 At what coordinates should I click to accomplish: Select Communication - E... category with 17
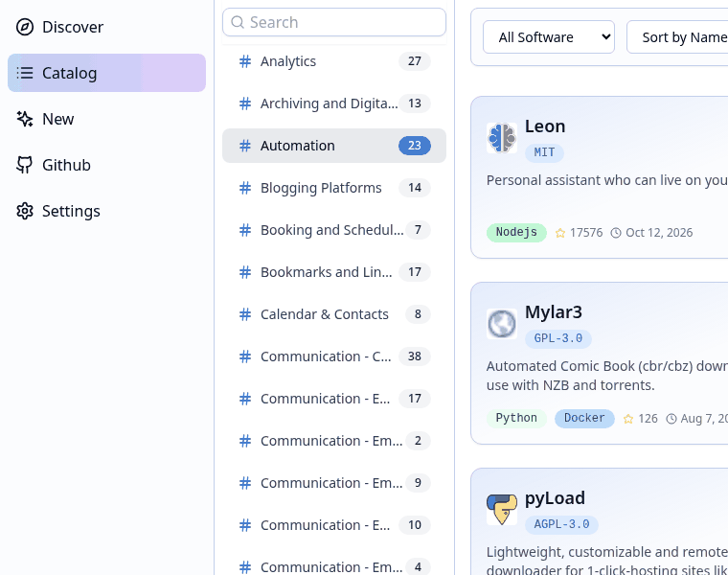coord(333,399)
